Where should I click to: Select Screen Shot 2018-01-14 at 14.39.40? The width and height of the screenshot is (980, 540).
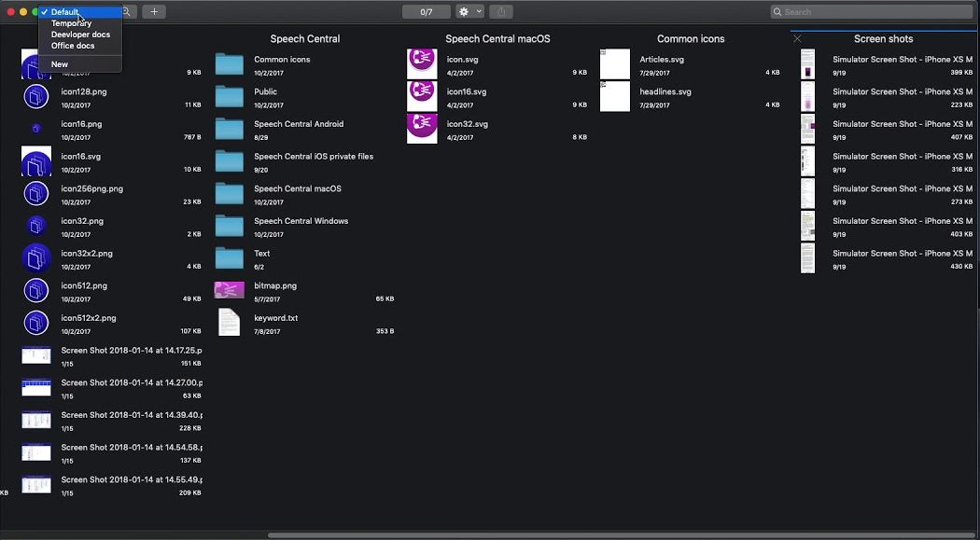pyautogui.click(x=111, y=422)
